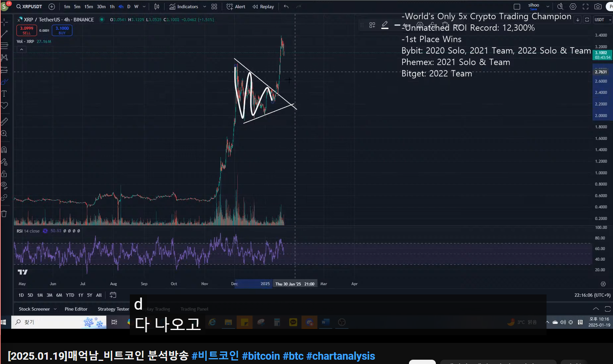This screenshot has height=364, width=613.
Task: Open the candlestick chart type selector
Action: (157, 7)
